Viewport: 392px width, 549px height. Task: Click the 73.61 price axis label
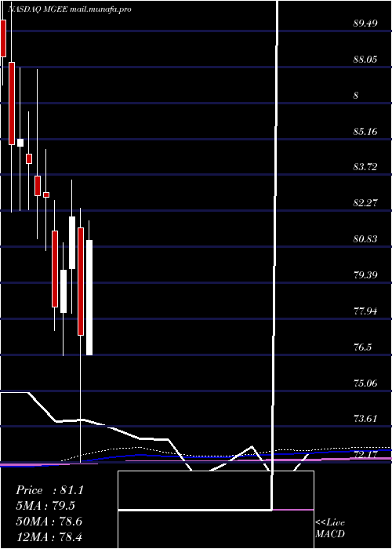point(365,418)
